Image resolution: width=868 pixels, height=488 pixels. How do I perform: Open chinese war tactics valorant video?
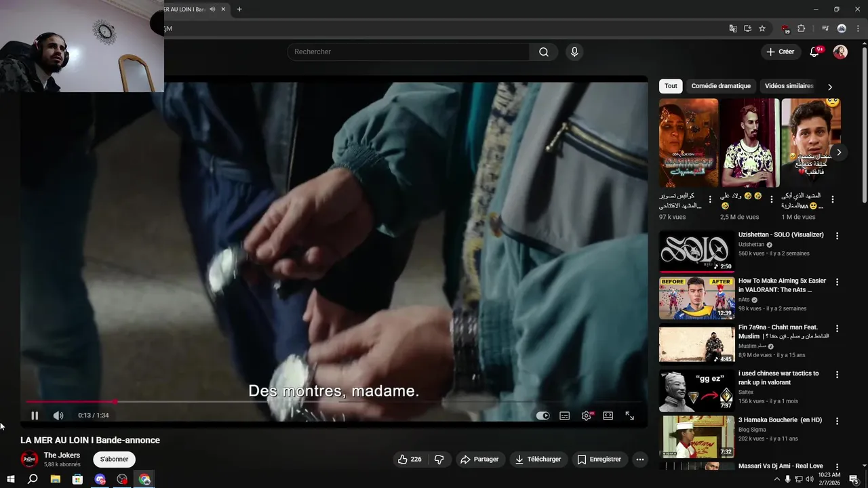697,390
